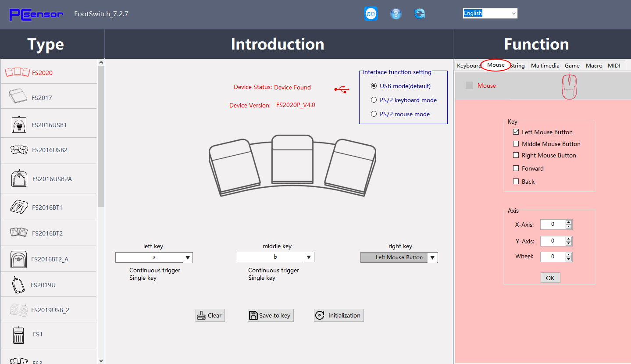Toggle the gray Mouse square indicator
The width and height of the screenshot is (631, 364).
469,86
